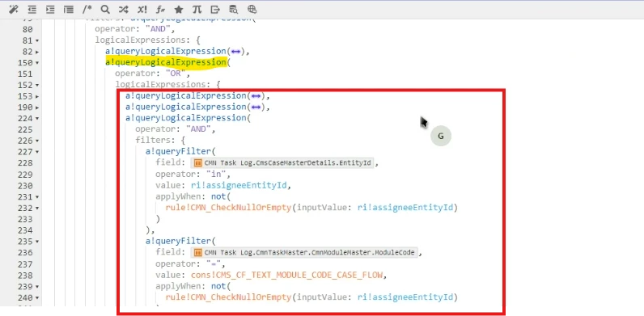The width and height of the screenshot is (644, 316).
Task: Click the highlighted a!queryLogicalExpression on line 150
Action: (166, 62)
